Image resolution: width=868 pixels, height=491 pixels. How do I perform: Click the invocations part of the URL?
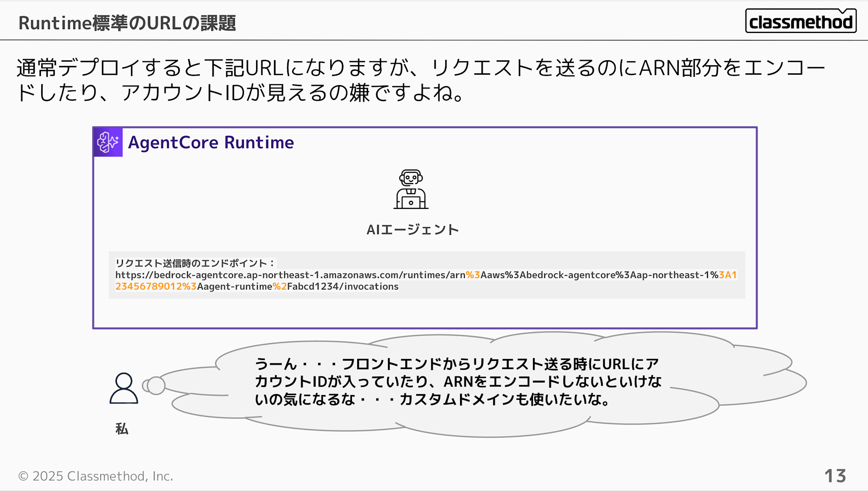(x=371, y=287)
